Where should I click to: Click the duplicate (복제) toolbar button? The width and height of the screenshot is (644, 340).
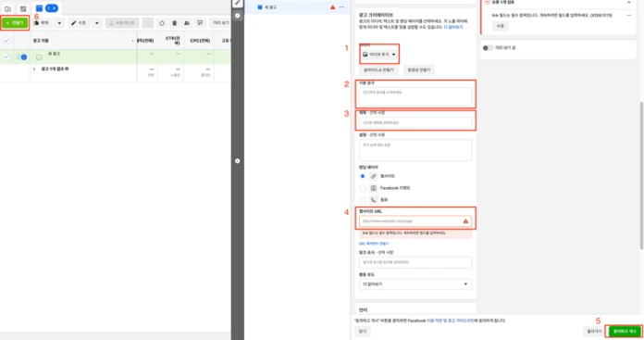(42, 23)
